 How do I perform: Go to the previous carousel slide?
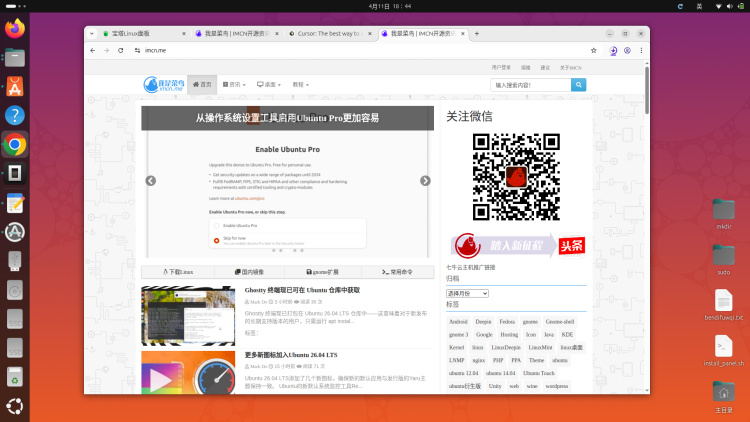[151, 181]
